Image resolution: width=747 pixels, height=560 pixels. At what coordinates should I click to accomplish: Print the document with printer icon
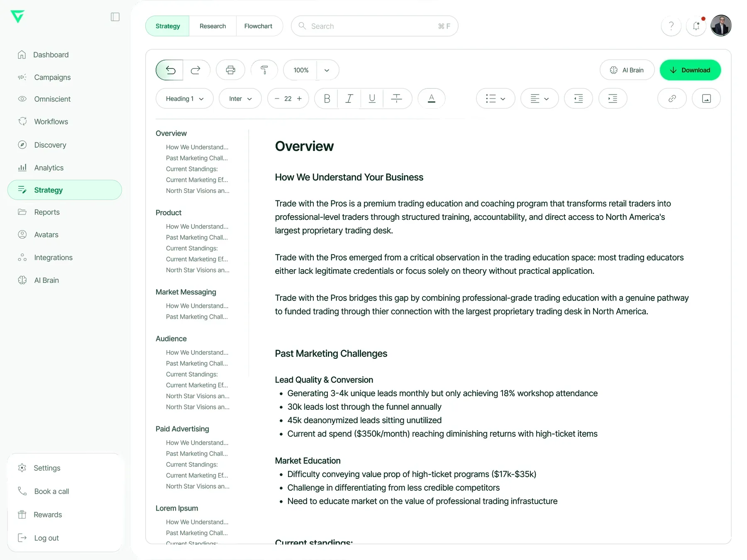click(x=230, y=70)
